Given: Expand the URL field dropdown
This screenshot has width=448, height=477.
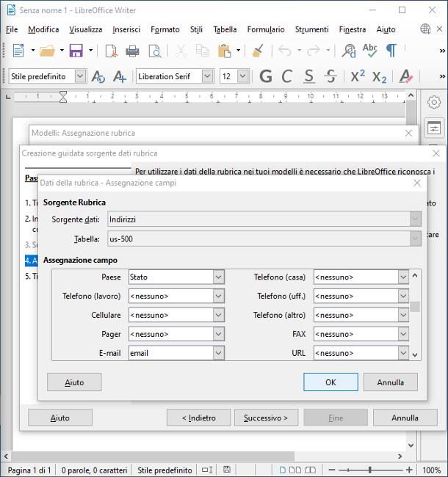Looking at the screenshot, I should (403, 353).
